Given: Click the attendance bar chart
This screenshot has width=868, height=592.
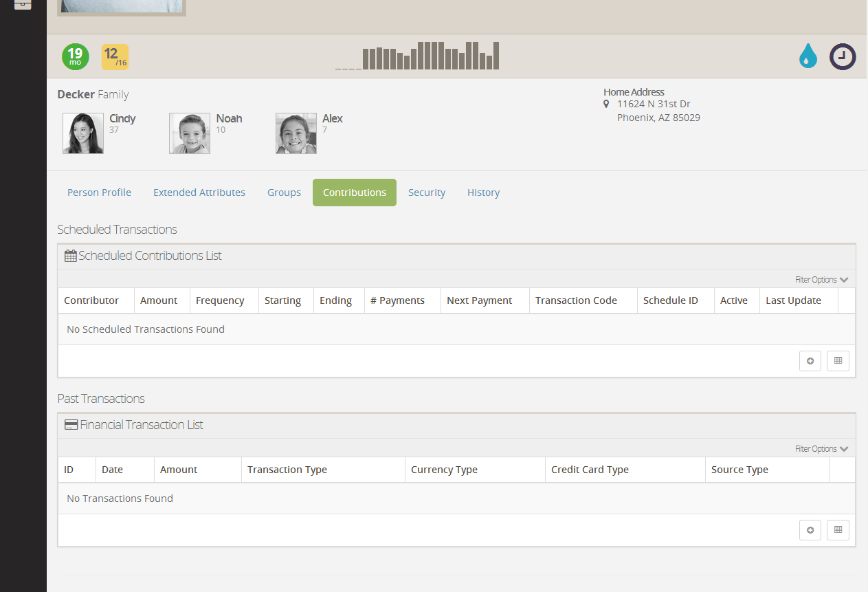Looking at the screenshot, I should point(417,56).
